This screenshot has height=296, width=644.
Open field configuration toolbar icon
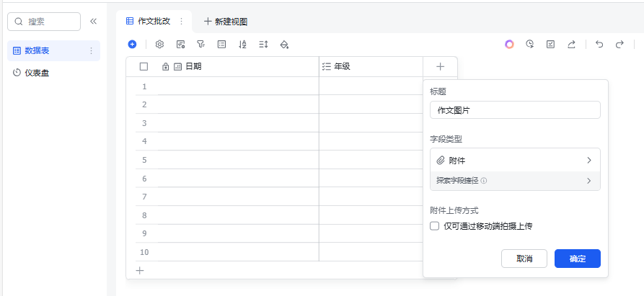coord(180,44)
